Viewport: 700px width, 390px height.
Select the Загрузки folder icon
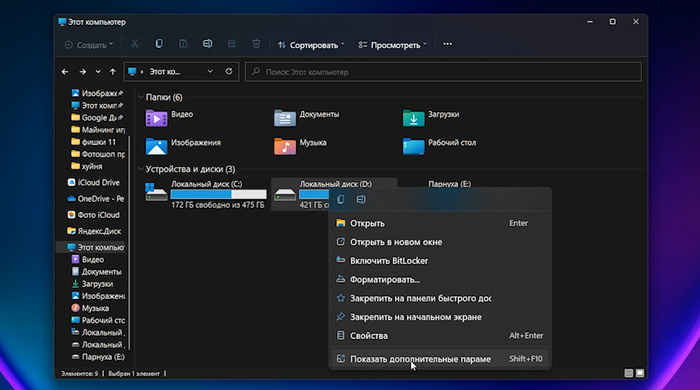click(x=413, y=118)
